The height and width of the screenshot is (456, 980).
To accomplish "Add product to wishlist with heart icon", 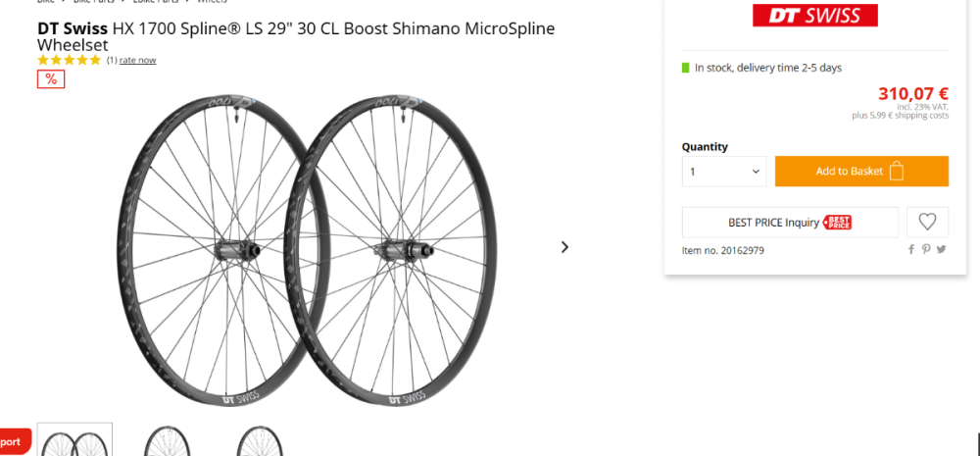I will coord(927,223).
